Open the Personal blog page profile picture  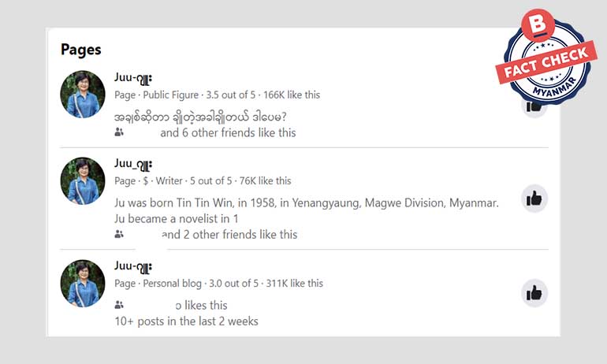pos(83,283)
